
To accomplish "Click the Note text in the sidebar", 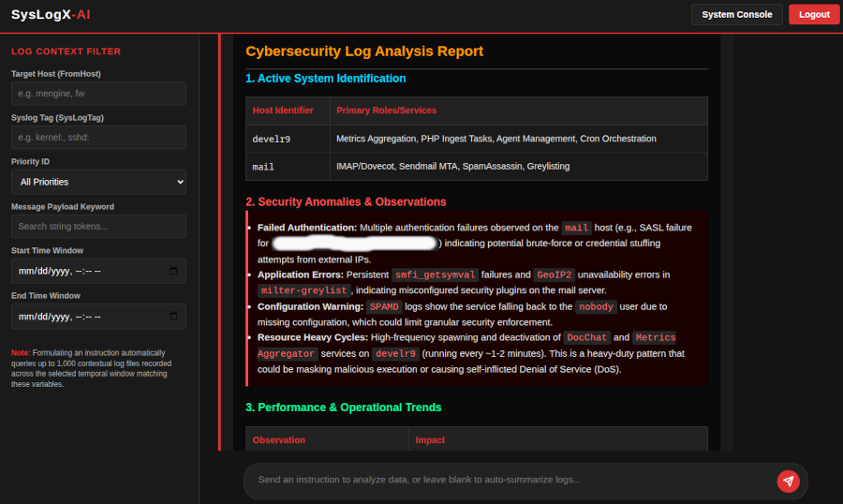I will tap(92, 368).
